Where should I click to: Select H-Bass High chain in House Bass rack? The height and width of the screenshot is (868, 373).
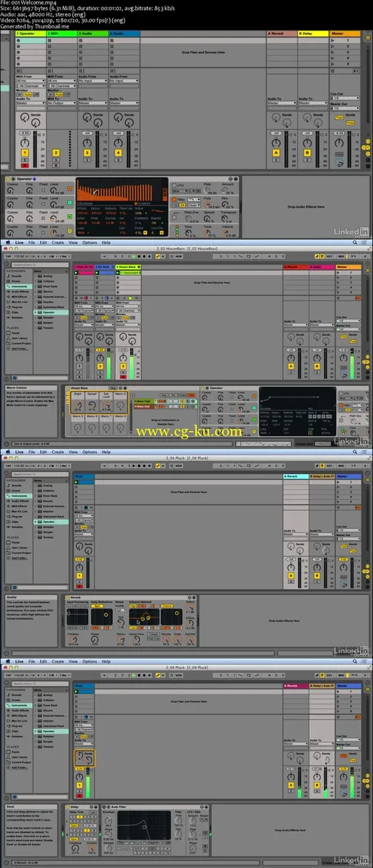(144, 401)
